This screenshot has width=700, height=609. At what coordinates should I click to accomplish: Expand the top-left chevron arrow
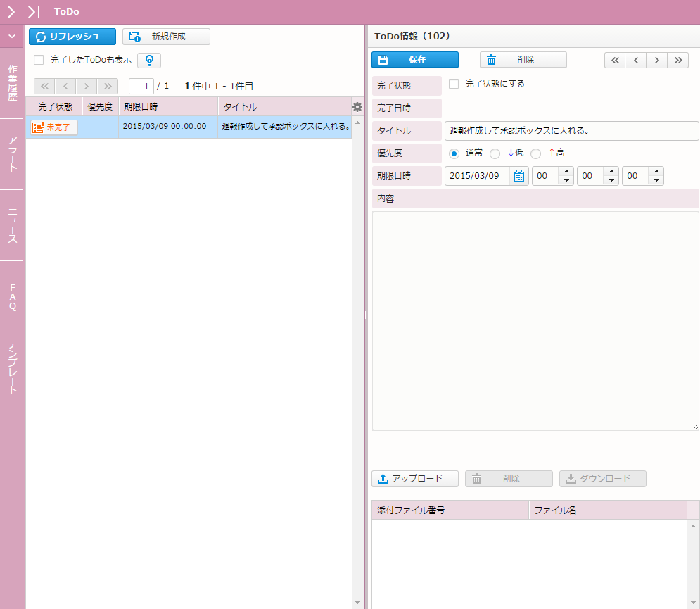(x=11, y=12)
